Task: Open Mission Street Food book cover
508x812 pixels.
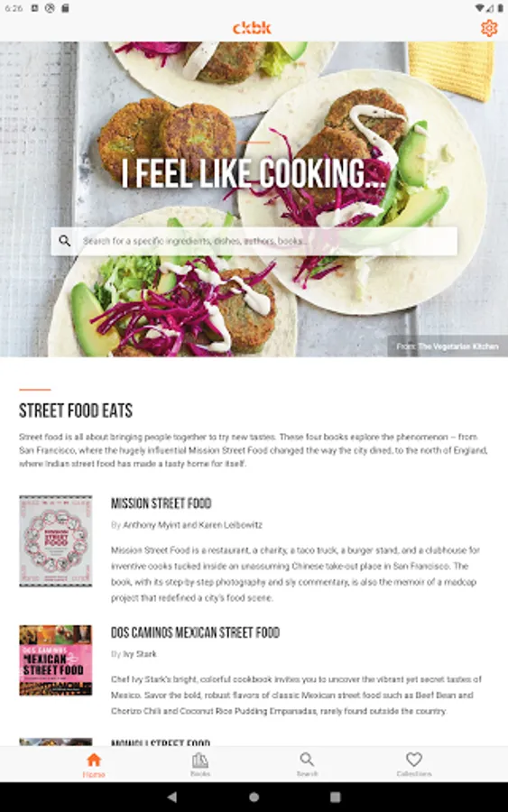Action: [56, 540]
